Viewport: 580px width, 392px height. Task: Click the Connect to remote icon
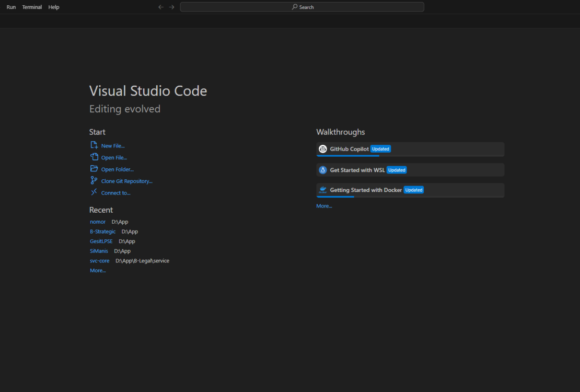tap(95, 192)
